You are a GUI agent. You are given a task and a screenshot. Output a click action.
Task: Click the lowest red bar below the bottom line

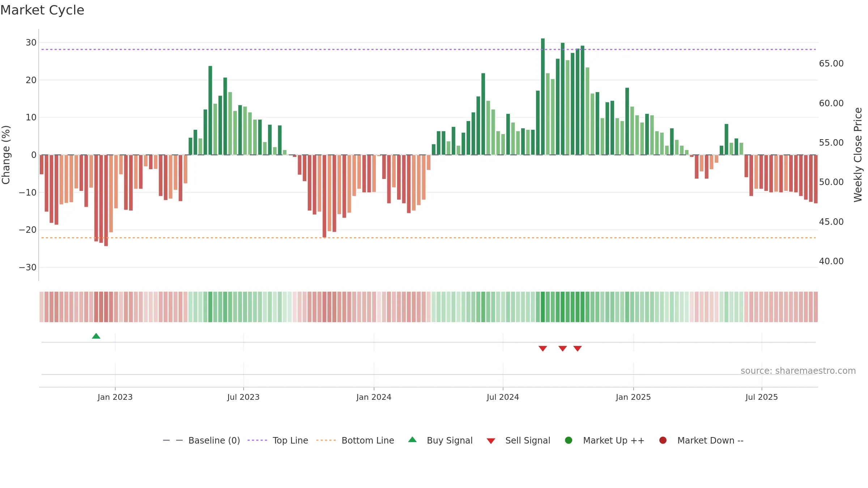(106, 201)
